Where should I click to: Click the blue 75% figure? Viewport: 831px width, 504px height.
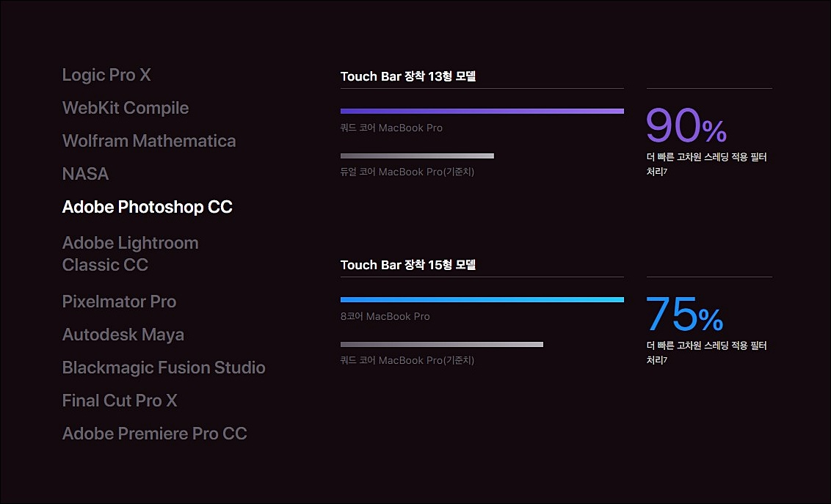pyautogui.click(x=685, y=313)
